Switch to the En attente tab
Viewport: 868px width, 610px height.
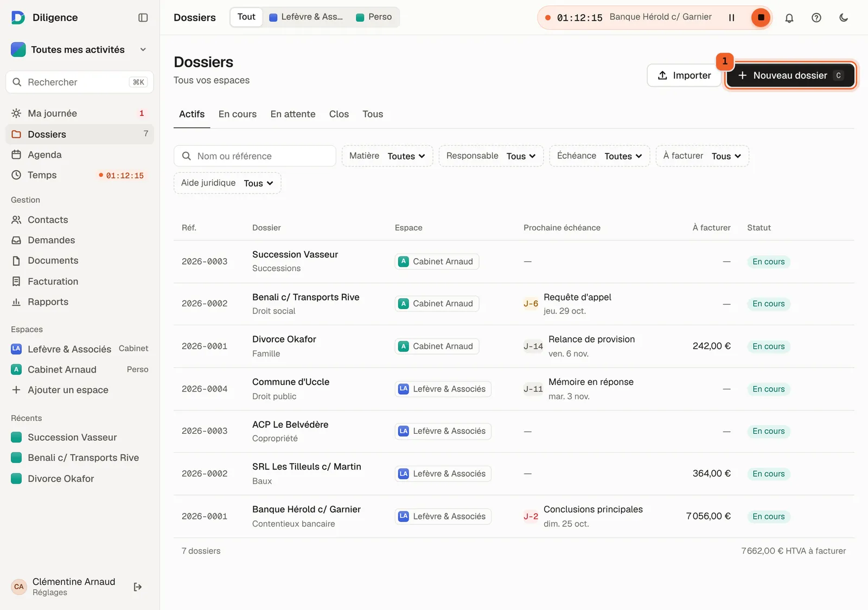pyautogui.click(x=293, y=114)
